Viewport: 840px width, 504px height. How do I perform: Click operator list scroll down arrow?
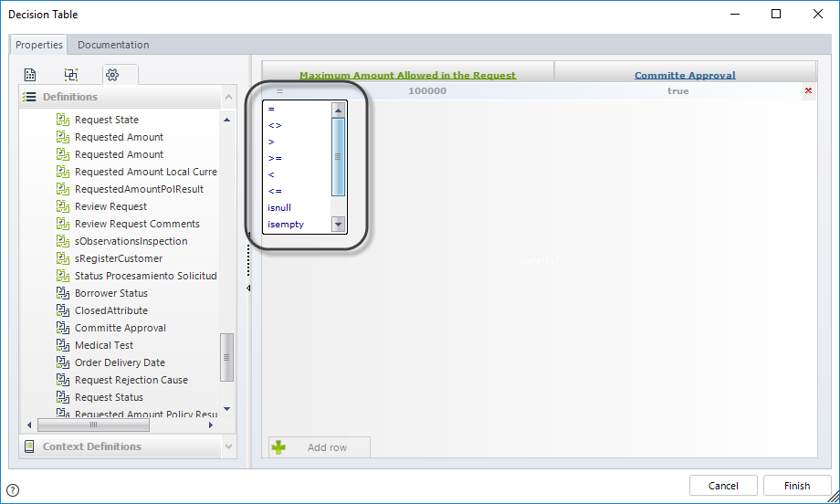(338, 225)
